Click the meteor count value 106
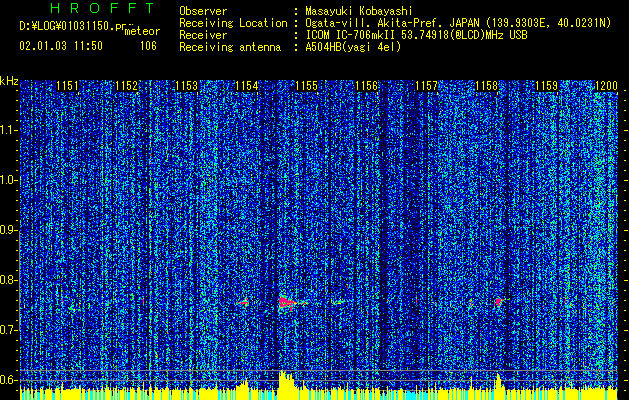This screenshot has height=400, width=629. point(148,46)
